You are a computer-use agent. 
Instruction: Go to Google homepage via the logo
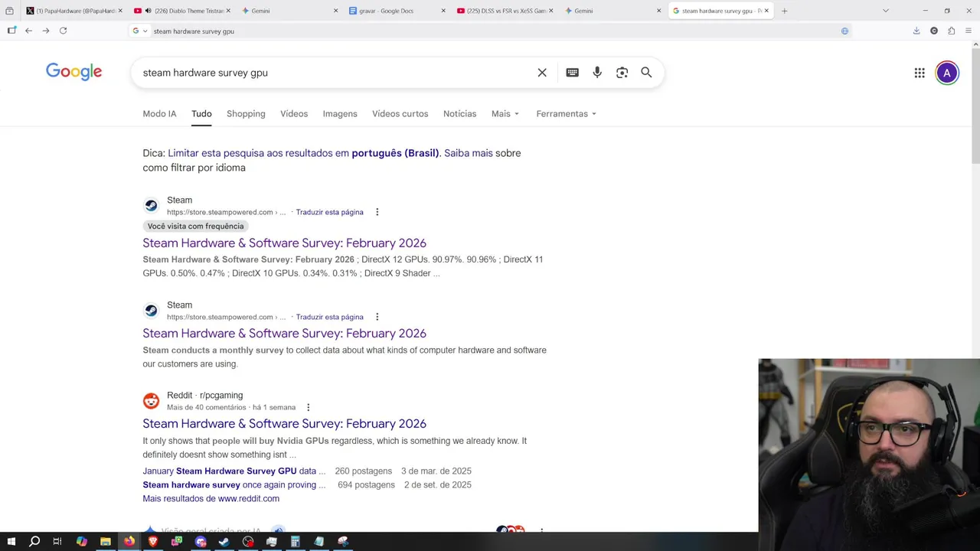[73, 72]
